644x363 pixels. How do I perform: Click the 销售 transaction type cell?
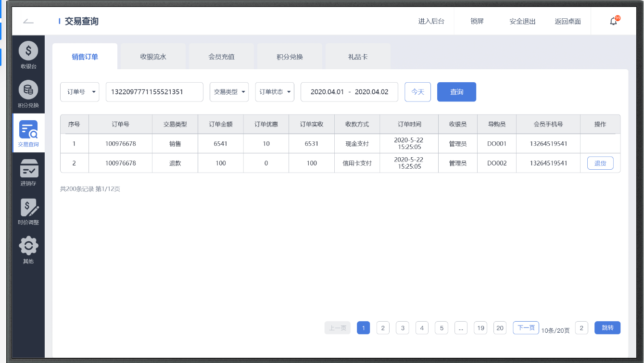point(175,143)
